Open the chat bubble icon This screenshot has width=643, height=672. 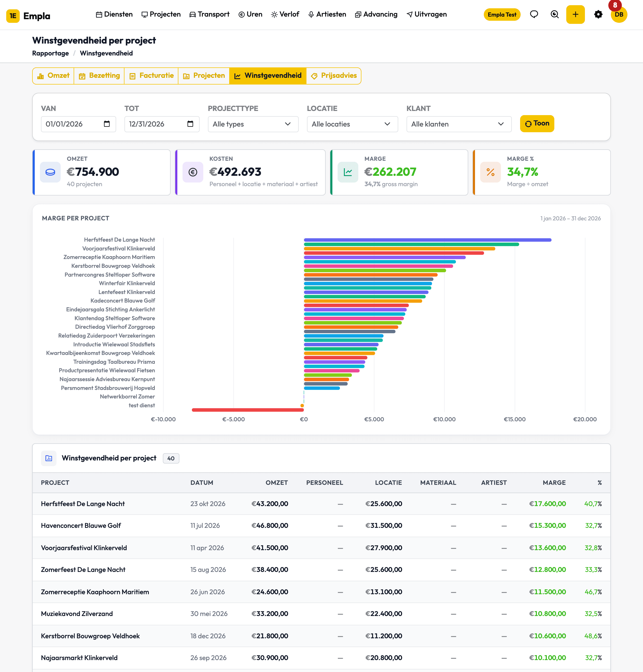click(x=534, y=15)
